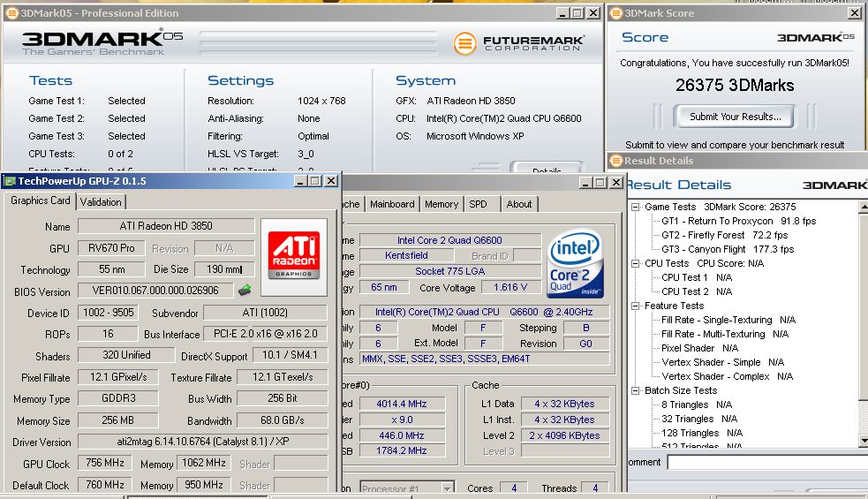Click the 3DMark05 title bar icon
The height and width of the screenshot is (499, 868).
[x=11, y=13]
